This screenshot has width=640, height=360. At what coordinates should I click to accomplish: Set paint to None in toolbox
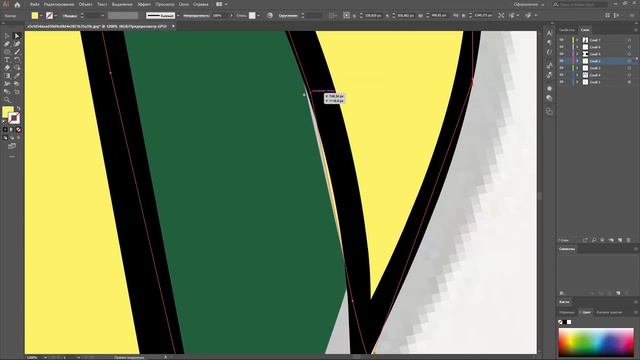18,130
